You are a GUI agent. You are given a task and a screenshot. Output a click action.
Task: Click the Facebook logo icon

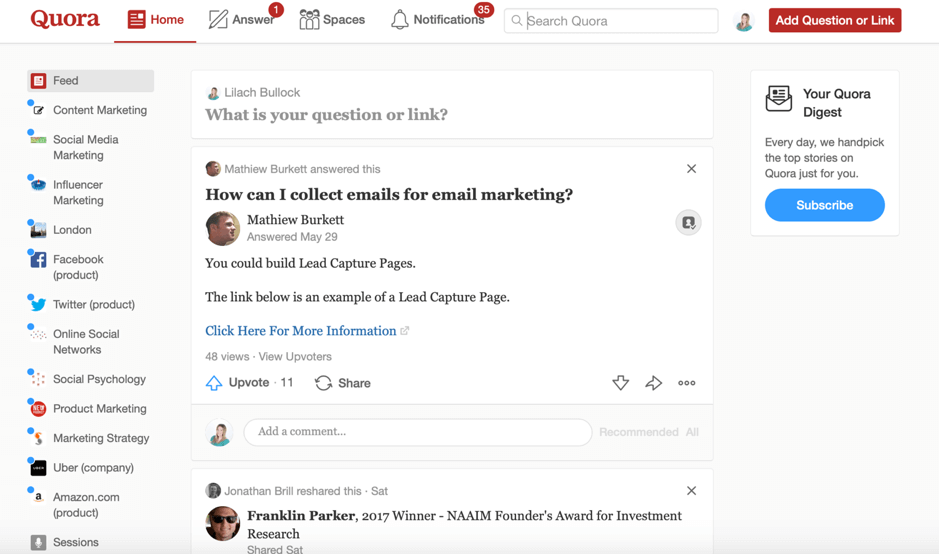pyautogui.click(x=38, y=259)
